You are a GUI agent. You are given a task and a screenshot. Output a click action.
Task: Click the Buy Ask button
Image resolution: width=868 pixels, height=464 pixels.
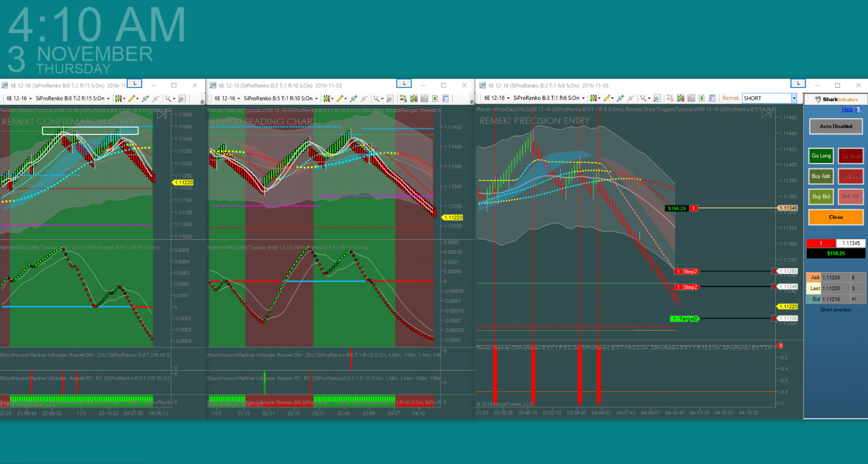point(821,176)
